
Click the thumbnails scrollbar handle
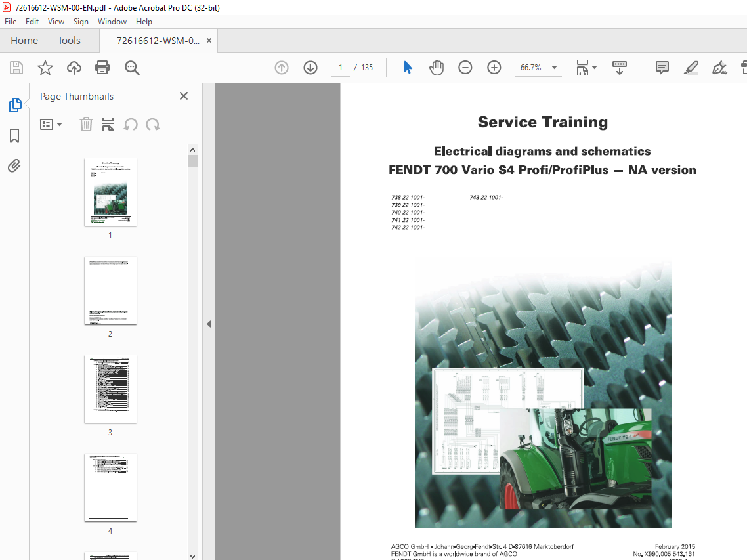[x=192, y=161]
